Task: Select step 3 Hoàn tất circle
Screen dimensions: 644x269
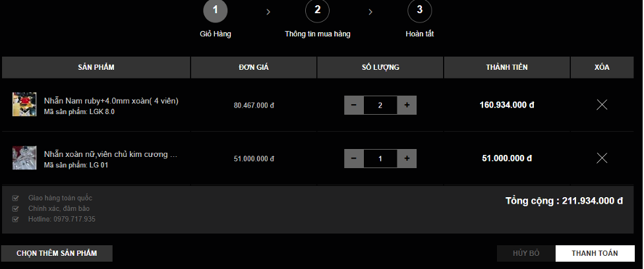Action: click(x=419, y=10)
